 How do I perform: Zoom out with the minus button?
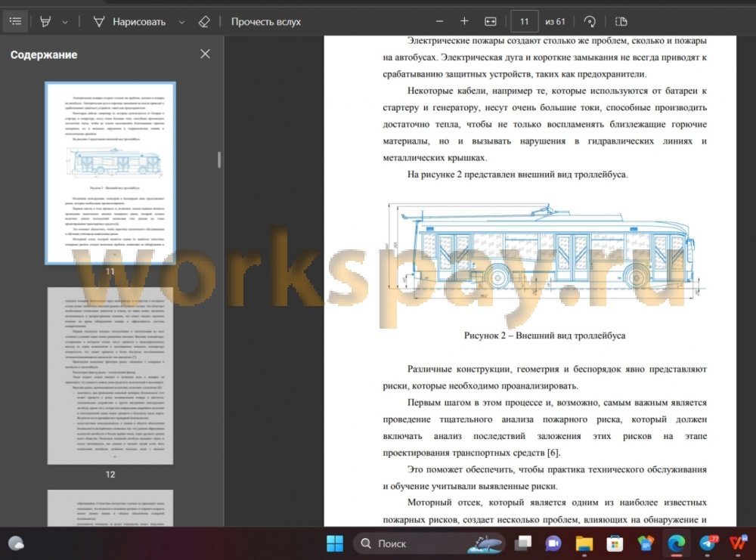439,21
